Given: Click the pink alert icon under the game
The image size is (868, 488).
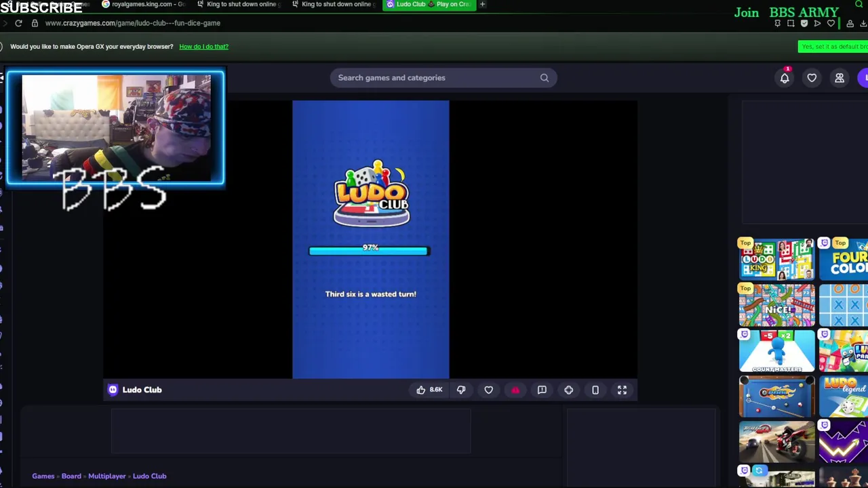Looking at the screenshot, I should (515, 390).
